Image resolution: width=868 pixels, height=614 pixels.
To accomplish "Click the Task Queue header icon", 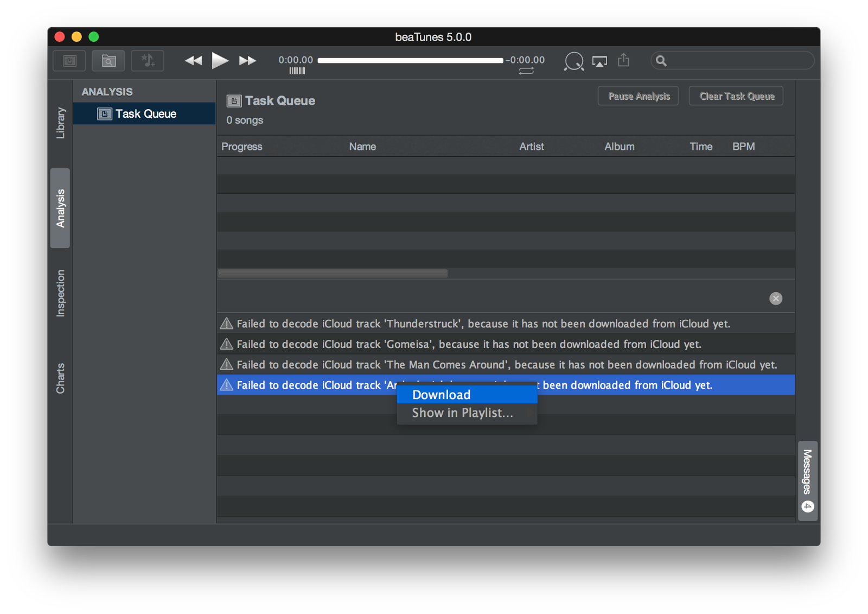I will click(x=234, y=101).
